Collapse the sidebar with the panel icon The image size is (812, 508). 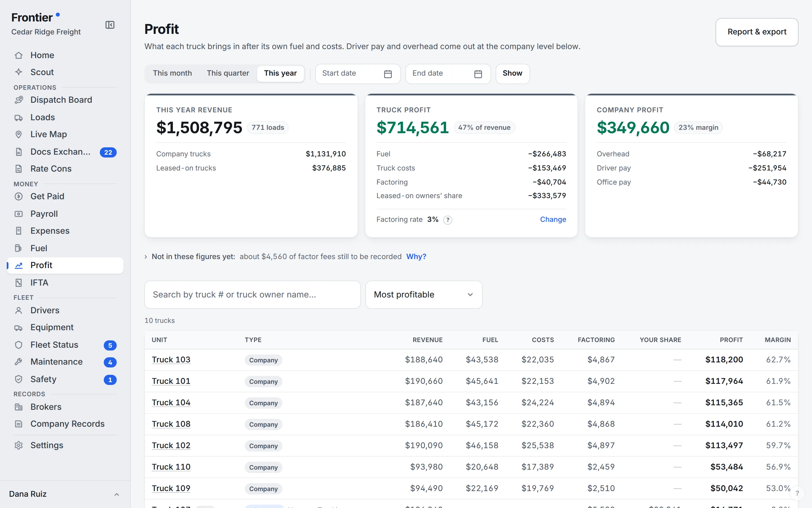[110, 25]
